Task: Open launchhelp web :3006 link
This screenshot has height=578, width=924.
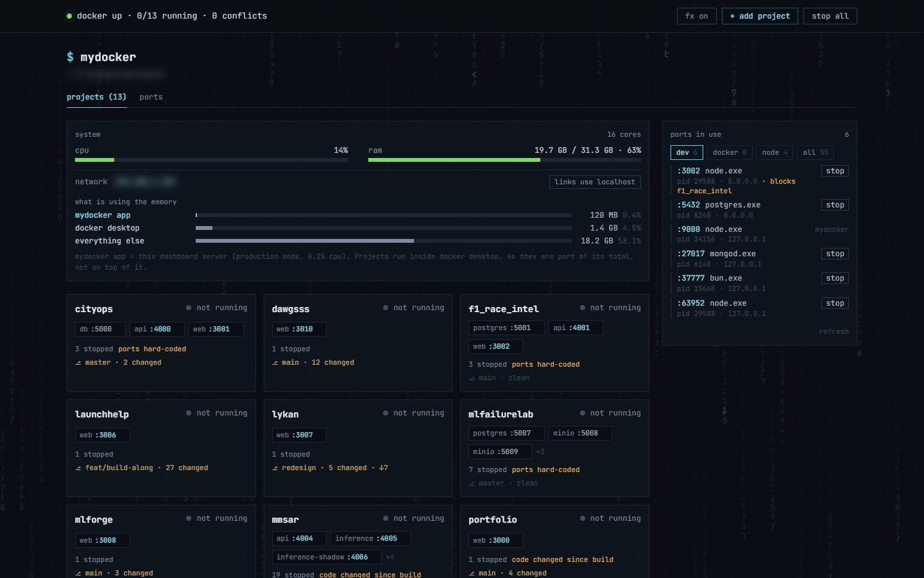Action: 103,435
